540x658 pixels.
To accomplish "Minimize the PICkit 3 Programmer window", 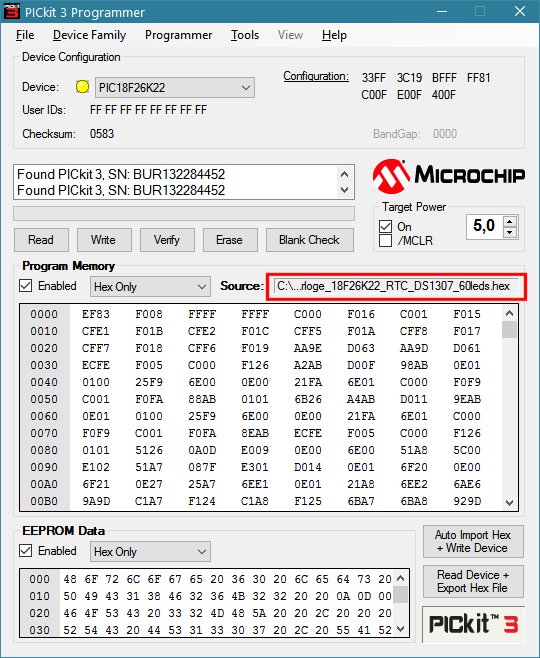I will [x=441, y=11].
